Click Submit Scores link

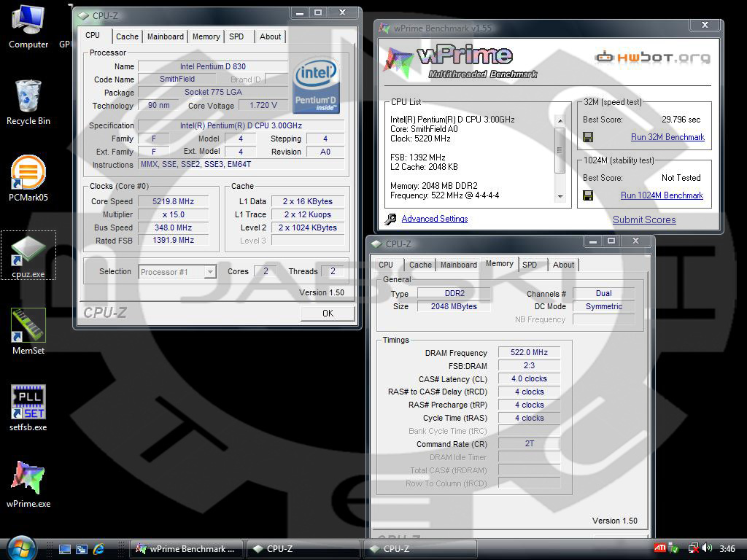click(x=644, y=219)
